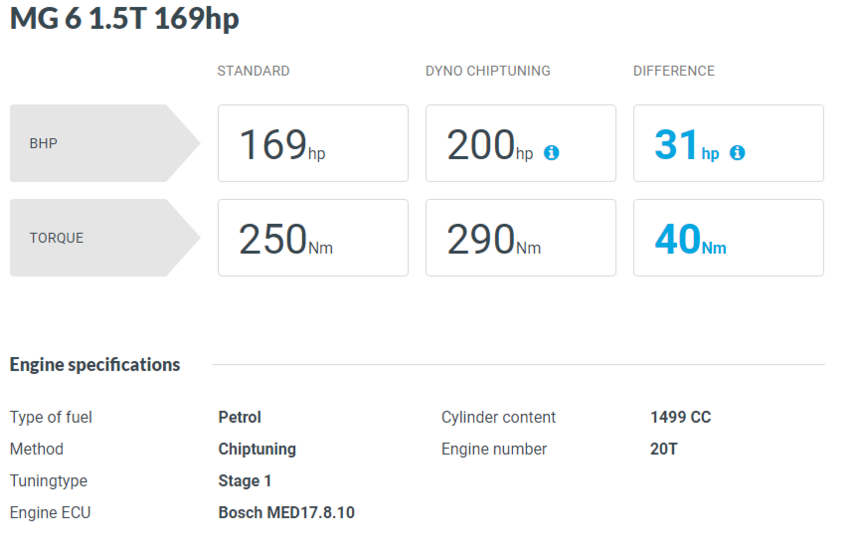859x552 pixels.
Task: Click the standard 250Nm torque box
Action: coord(313,238)
